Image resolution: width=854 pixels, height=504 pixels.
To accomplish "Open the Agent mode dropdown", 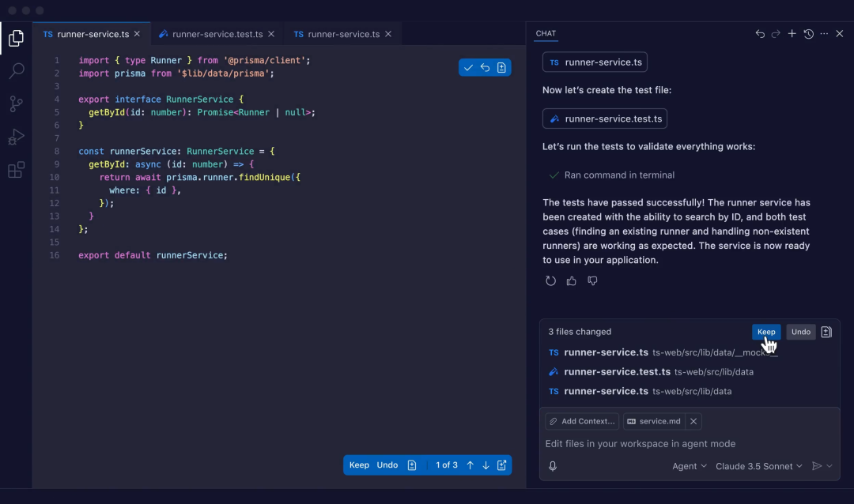I will (690, 466).
